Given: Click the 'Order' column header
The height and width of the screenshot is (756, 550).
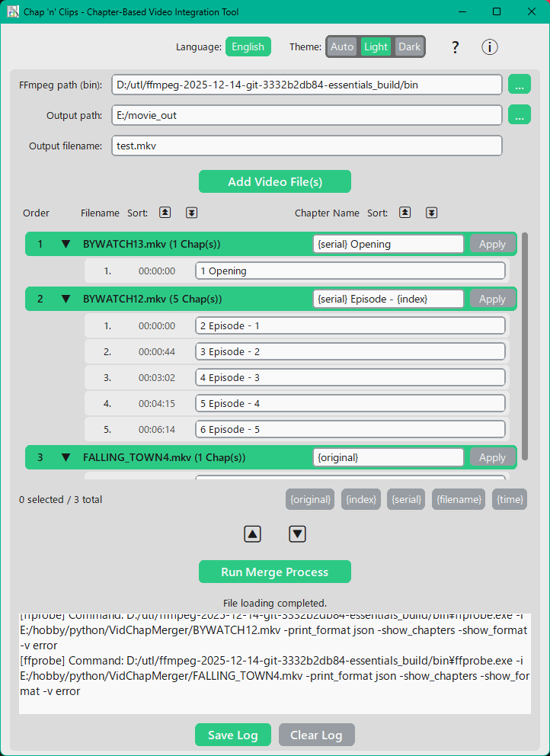Looking at the screenshot, I should point(36,213).
